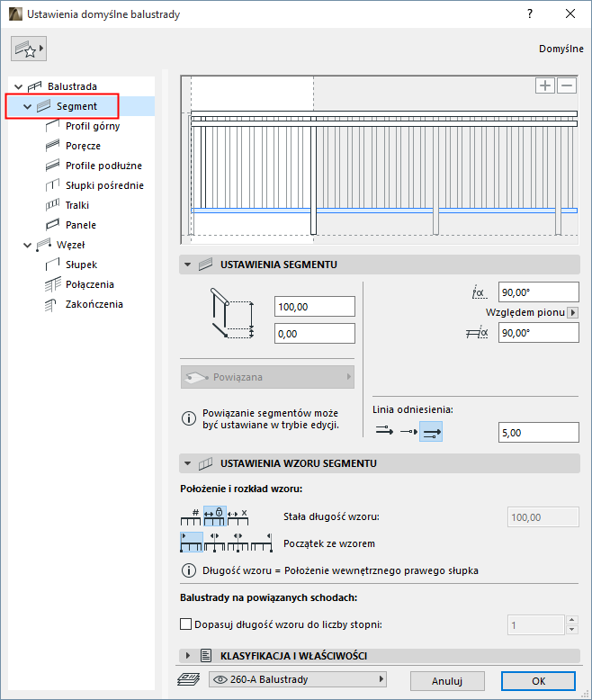The image size is (592, 700).
Task: Click the help question mark button
Action: [x=530, y=13]
